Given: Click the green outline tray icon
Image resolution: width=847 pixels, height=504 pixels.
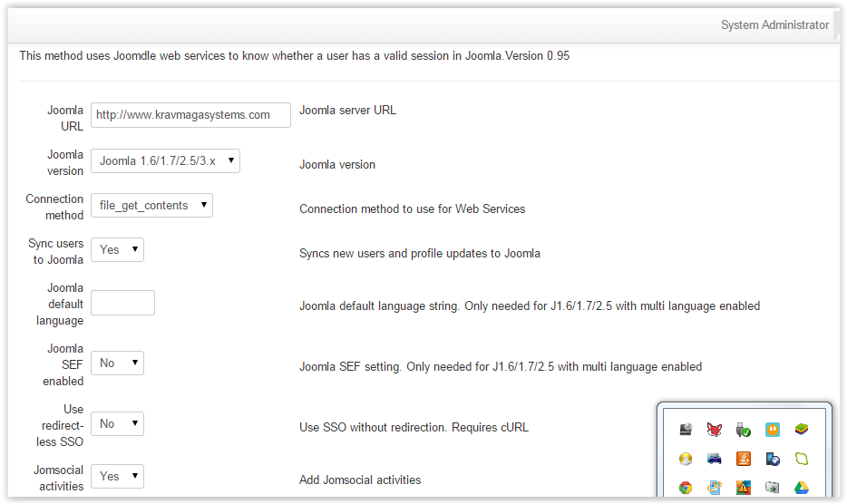Looking at the screenshot, I should [x=801, y=459].
